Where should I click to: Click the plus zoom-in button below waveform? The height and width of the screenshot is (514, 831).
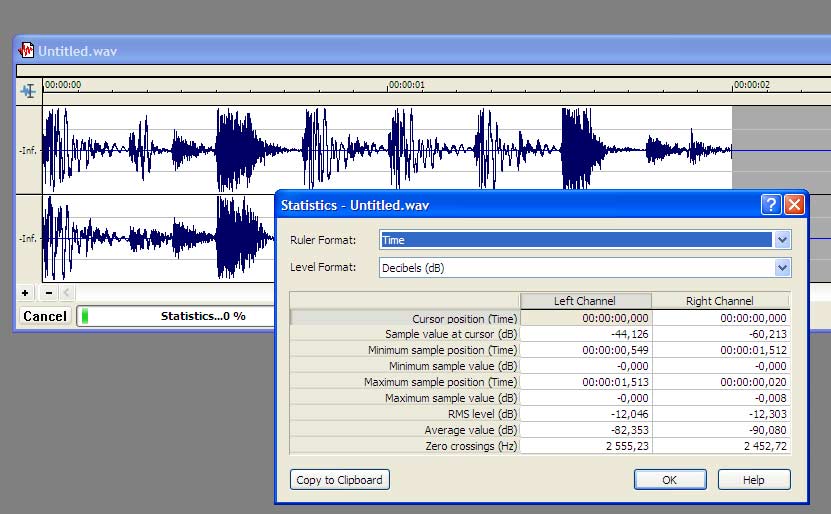click(x=26, y=293)
